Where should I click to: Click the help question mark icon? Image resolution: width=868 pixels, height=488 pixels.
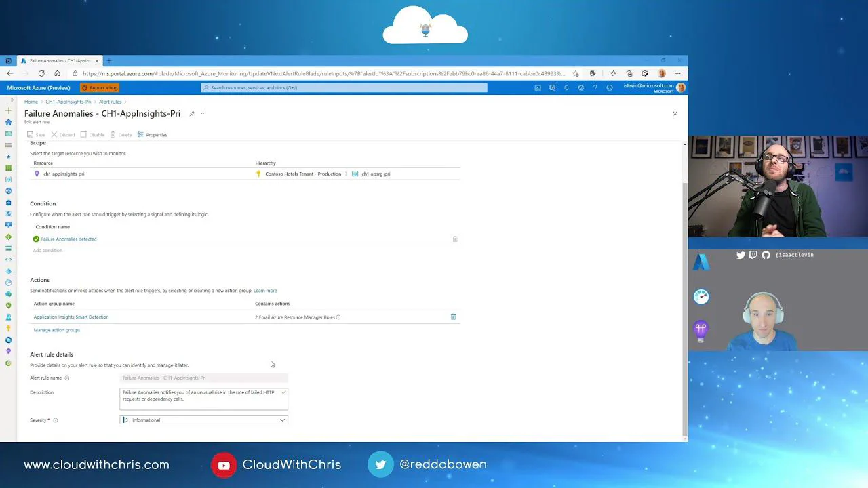point(595,87)
